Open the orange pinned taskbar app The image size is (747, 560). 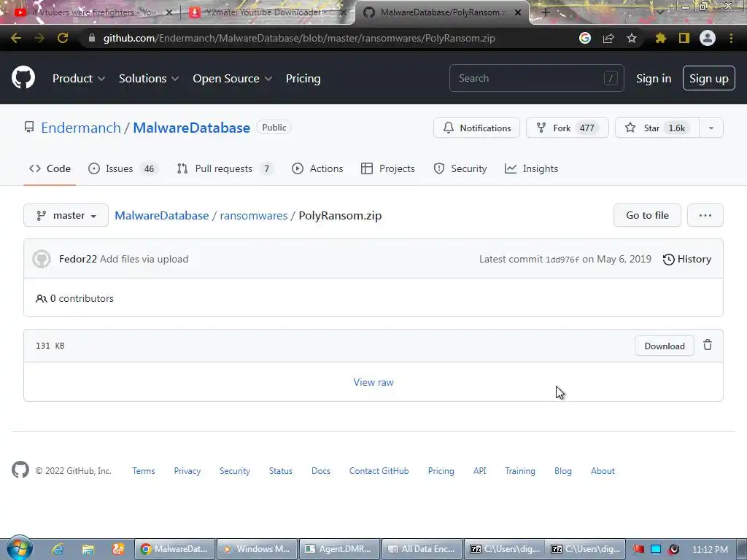(x=117, y=549)
